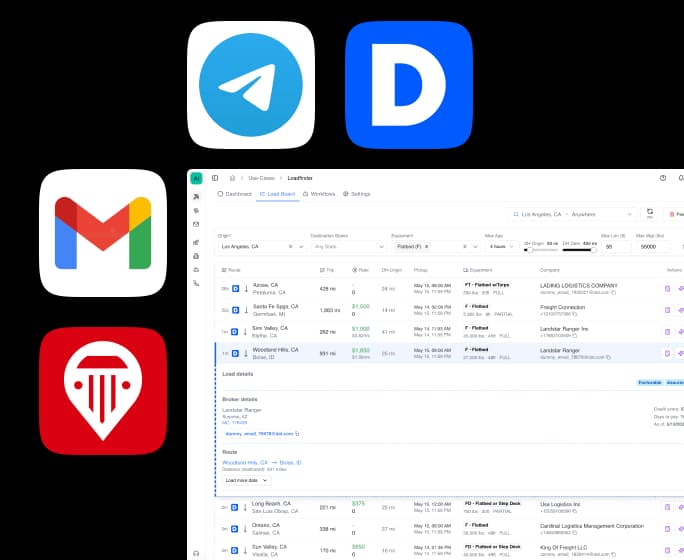Image resolution: width=684 pixels, height=560 pixels.
Task: Sort by the Rate column header
Action: [x=360, y=270]
